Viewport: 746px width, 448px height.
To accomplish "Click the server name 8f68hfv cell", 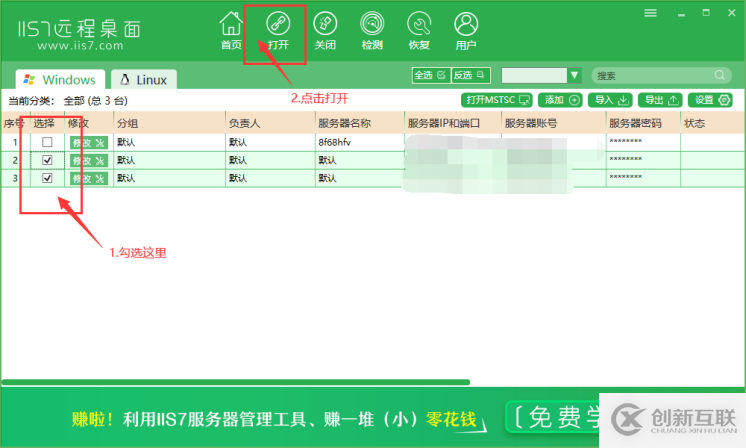I will click(359, 142).
